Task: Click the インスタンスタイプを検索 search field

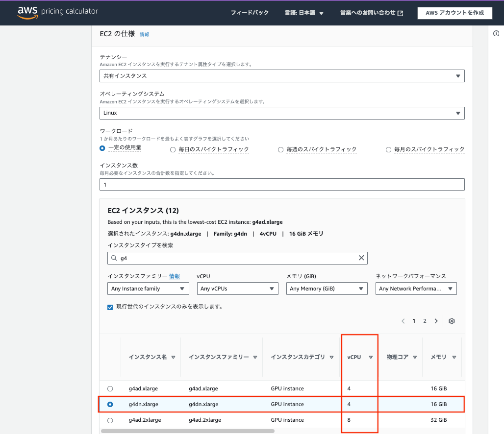Action: pos(237,258)
